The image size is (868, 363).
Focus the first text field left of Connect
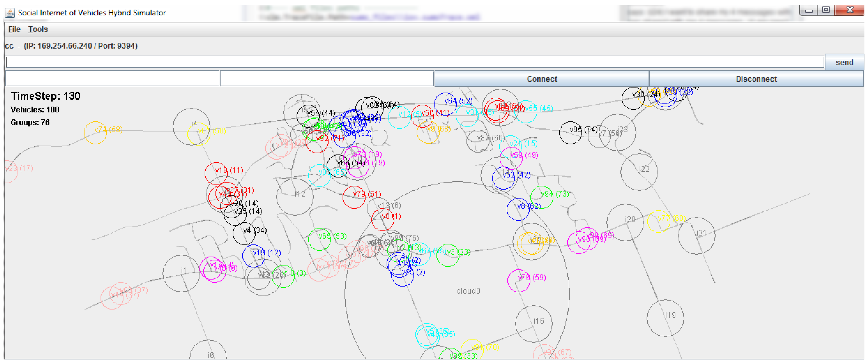click(x=112, y=79)
